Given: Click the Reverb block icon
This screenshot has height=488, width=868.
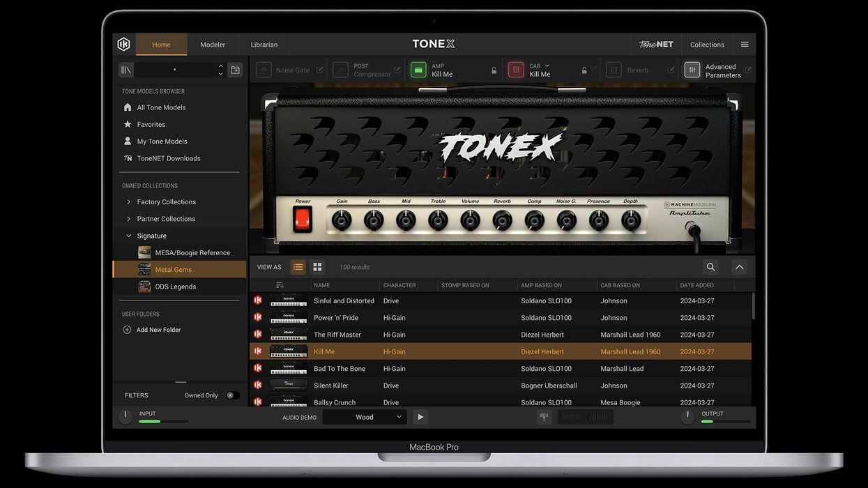Looking at the screenshot, I should click(x=614, y=69).
